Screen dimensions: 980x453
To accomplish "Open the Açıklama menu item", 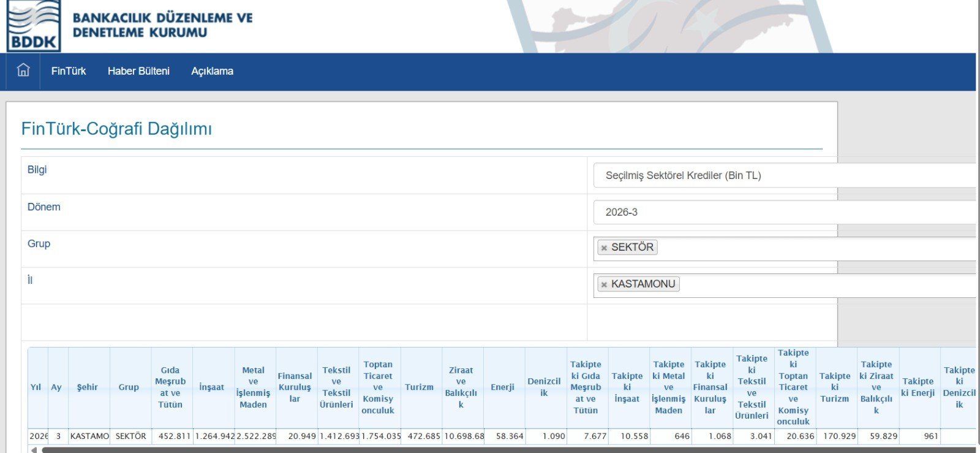I will click(x=212, y=71).
